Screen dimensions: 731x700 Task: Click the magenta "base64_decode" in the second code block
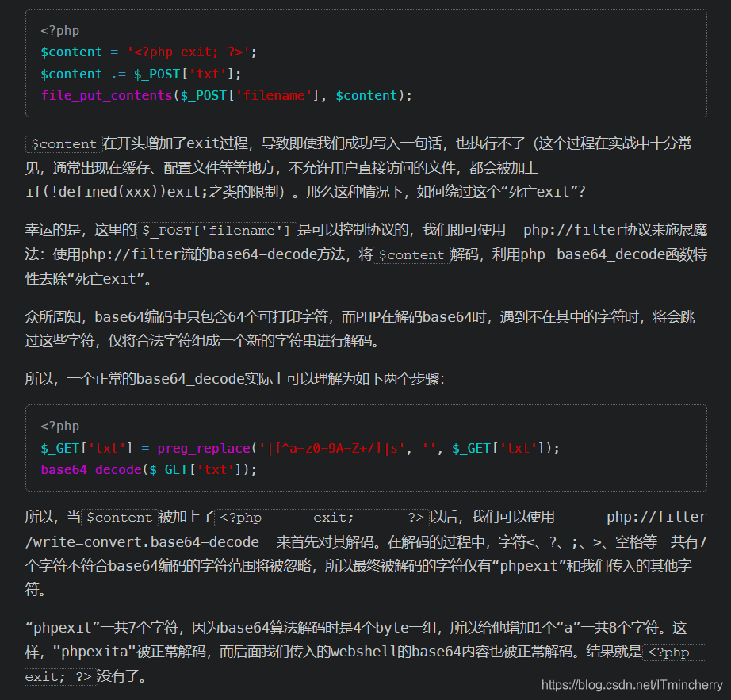pos(91,470)
